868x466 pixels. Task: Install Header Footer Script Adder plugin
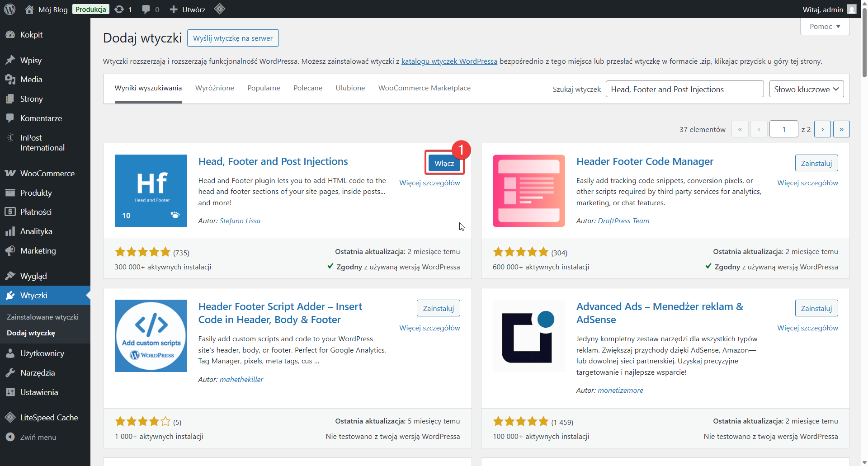pyautogui.click(x=439, y=308)
